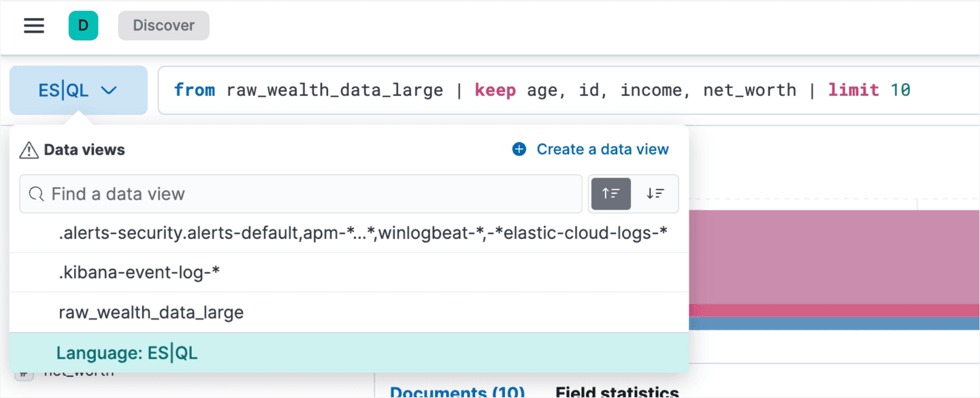Select the .alerts-security.alerts-default data view
Viewport: 980px width, 398px height.
[x=362, y=233]
